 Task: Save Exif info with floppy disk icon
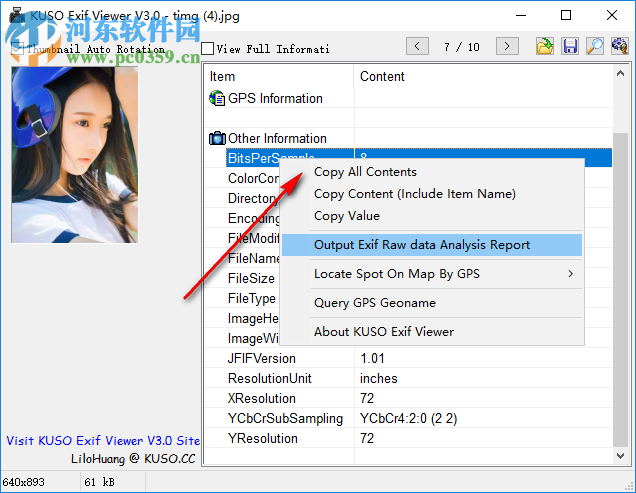point(570,46)
